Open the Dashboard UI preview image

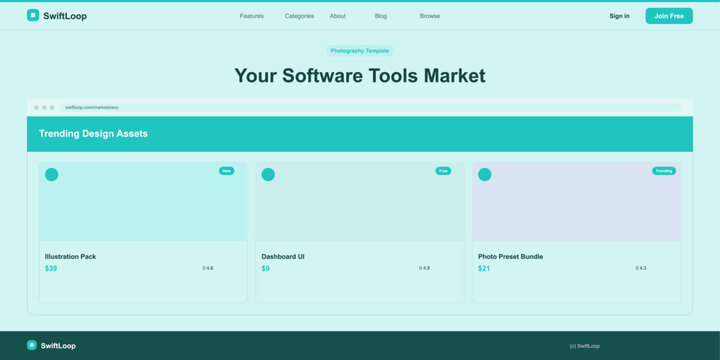[360, 202]
